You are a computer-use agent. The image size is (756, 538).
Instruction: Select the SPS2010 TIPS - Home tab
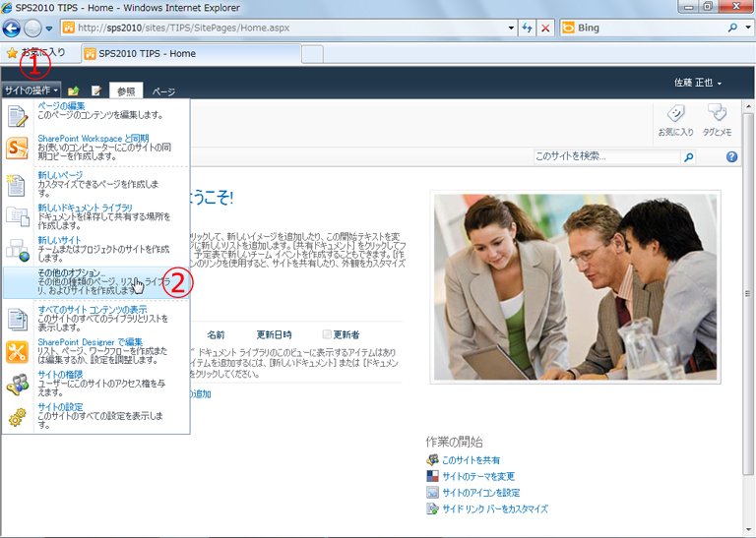click(x=191, y=53)
